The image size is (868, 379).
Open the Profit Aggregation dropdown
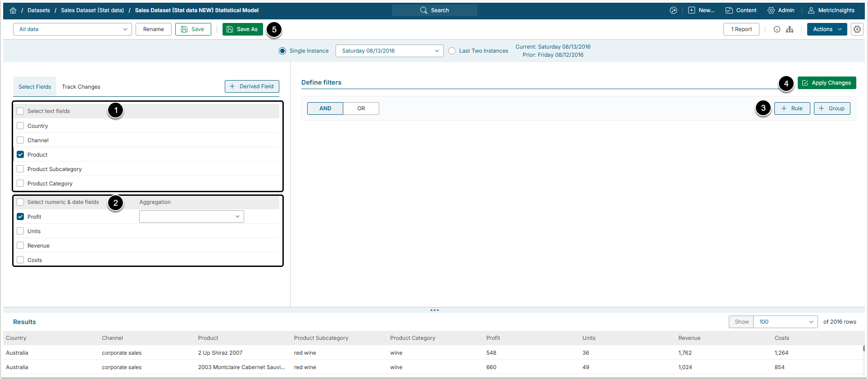point(191,217)
